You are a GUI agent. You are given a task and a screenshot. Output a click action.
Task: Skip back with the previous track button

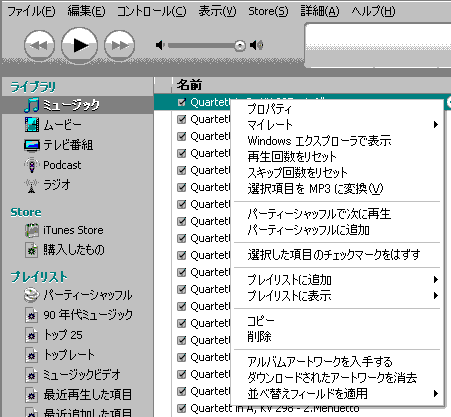click(39, 45)
